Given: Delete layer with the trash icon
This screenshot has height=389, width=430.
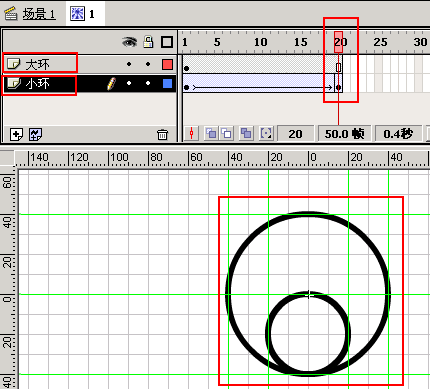Looking at the screenshot, I should pyautogui.click(x=162, y=135).
